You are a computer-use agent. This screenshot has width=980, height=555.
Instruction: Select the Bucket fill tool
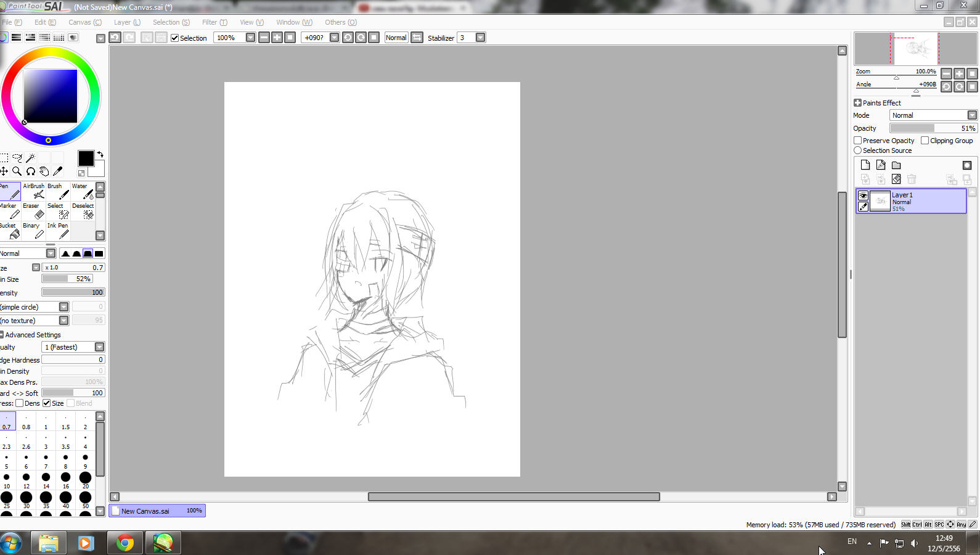10,231
